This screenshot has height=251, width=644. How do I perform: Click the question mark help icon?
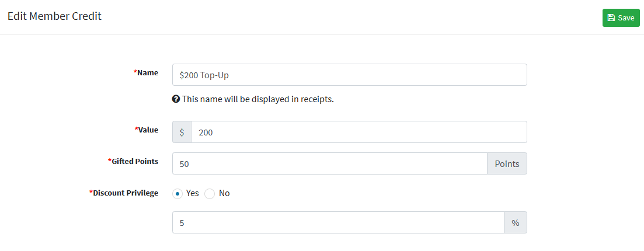point(176,99)
